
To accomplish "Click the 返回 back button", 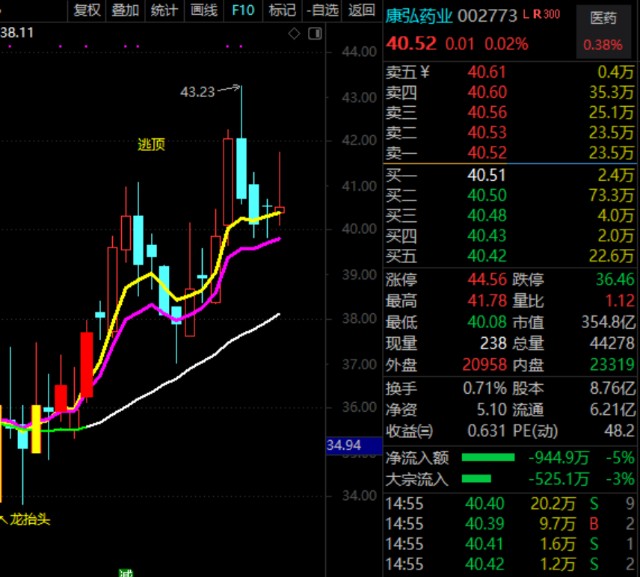I will click(361, 11).
